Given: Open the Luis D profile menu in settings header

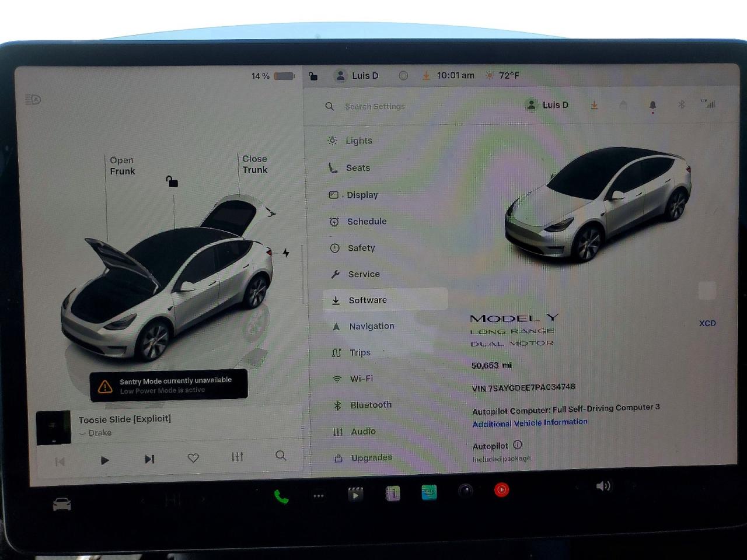Looking at the screenshot, I should click(547, 105).
